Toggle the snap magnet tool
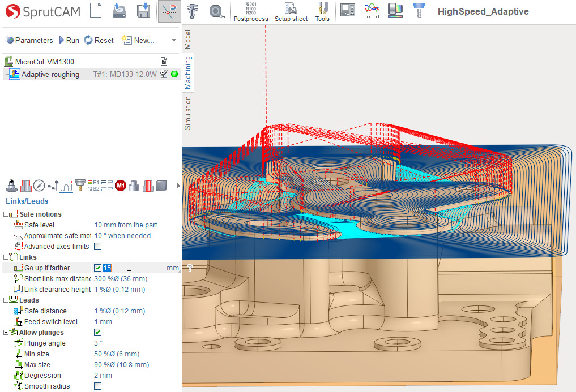The width and height of the screenshot is (576, 392). tap(169, 11)
